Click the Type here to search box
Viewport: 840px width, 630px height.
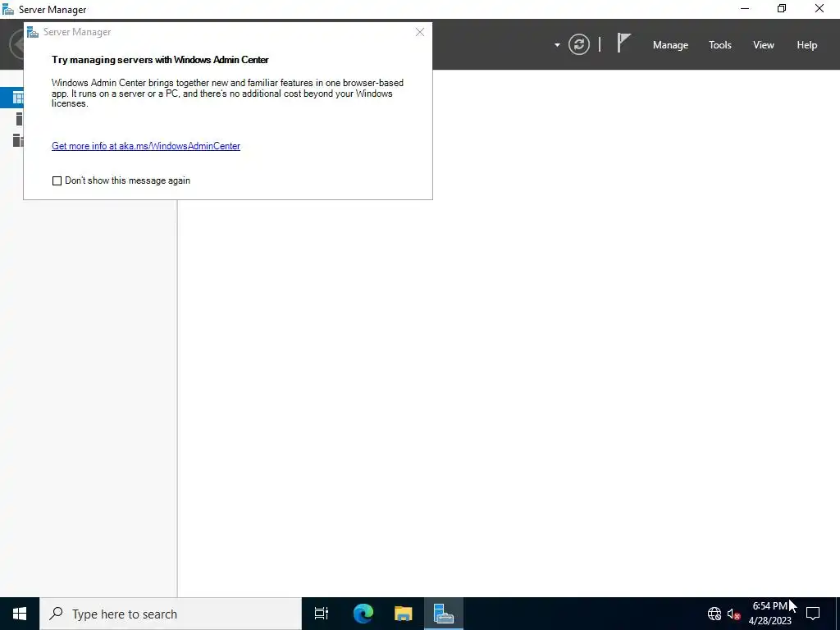(171, 614)
